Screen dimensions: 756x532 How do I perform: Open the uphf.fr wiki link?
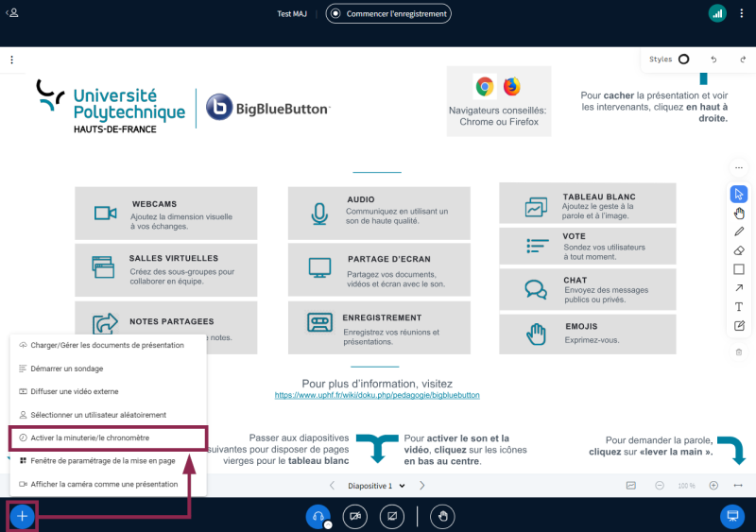pyautogui.click(x=377, y=395)
